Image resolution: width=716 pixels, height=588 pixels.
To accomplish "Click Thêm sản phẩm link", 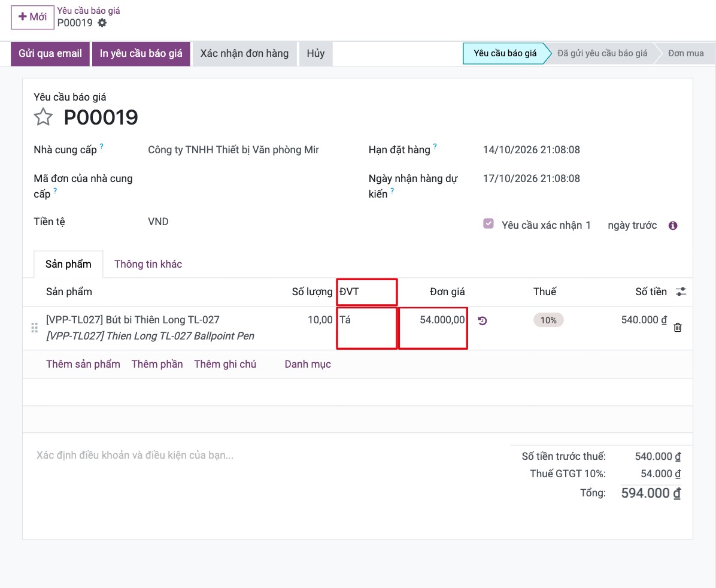I will [83, 364].
